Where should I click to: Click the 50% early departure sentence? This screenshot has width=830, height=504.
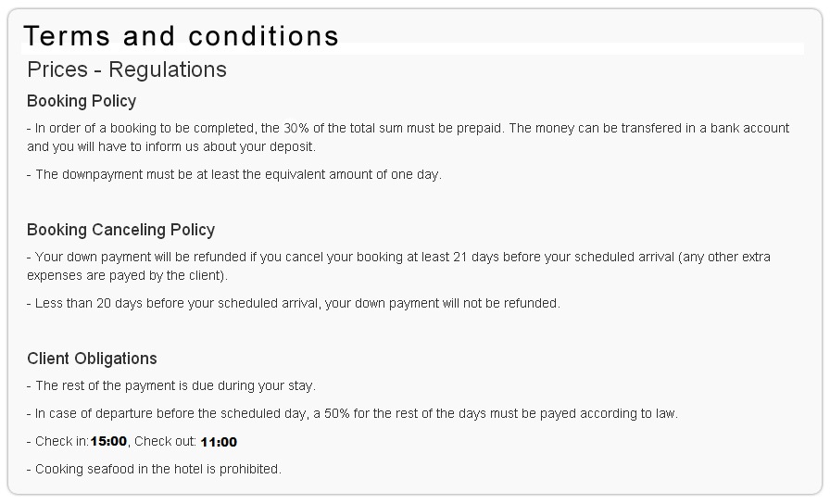[x=352, y=413]
